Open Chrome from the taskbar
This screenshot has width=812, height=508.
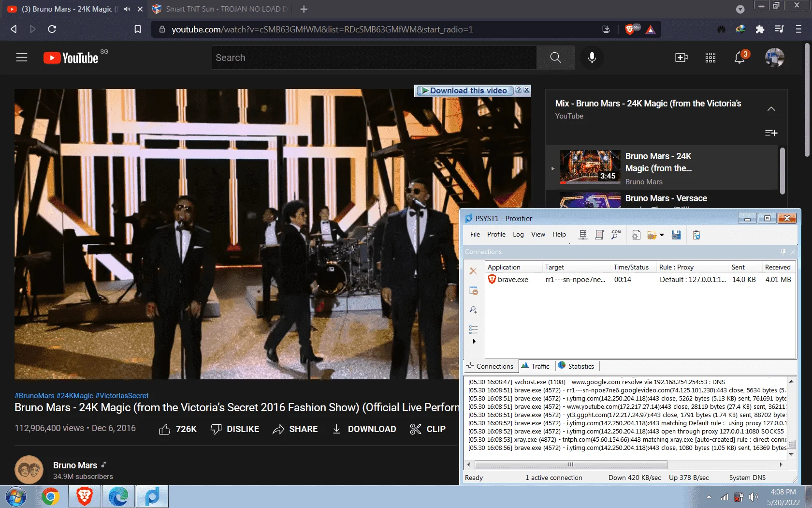click(x=50, y=497)
